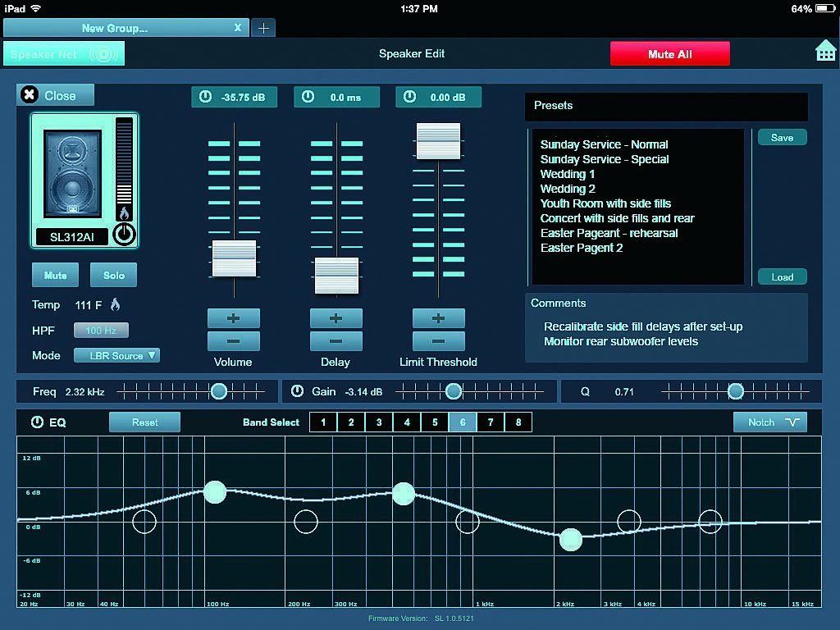Click the power icon beside the Gain parameter
The width and height of the screenshot is (840, 630).
tap(298, 391)
